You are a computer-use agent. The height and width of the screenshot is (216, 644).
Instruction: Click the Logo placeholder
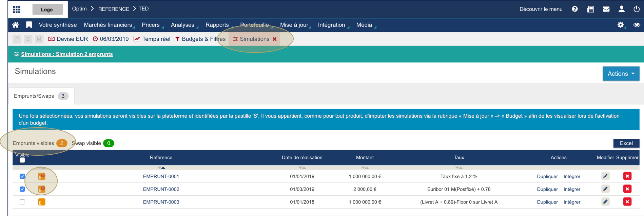47,9
